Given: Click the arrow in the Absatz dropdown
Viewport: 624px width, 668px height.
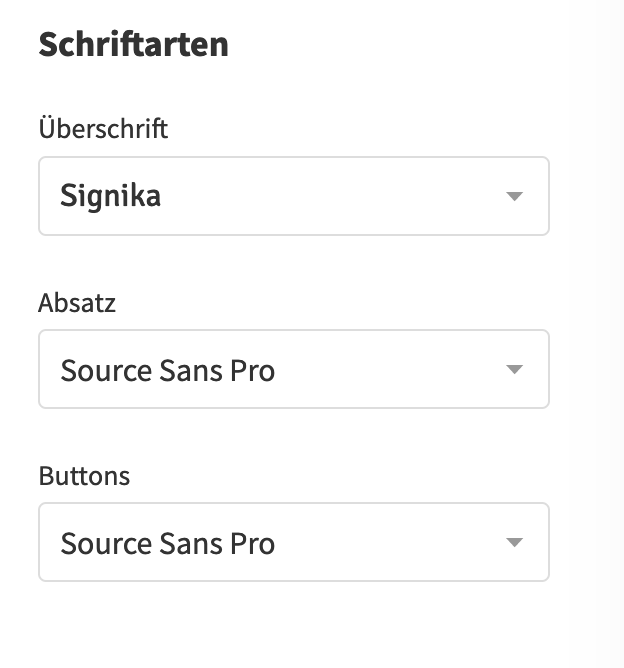Looking at the screenshot, I should click(x=515, y=370).
